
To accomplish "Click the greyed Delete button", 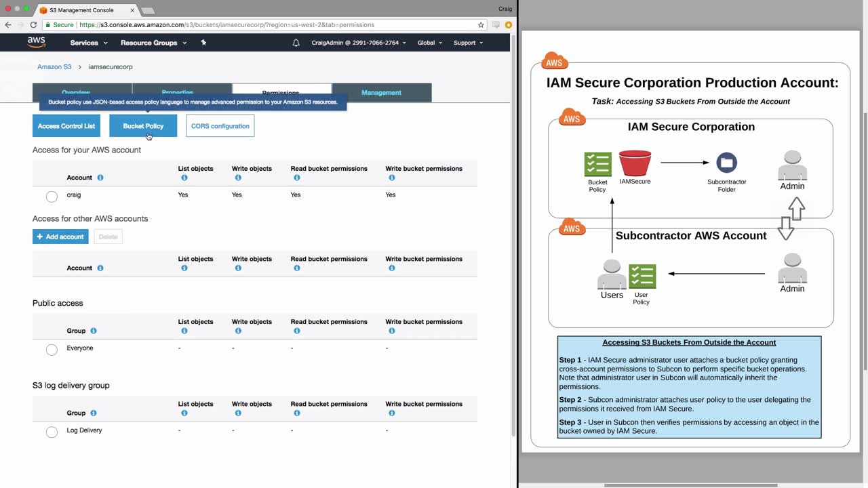I will 108,237.
